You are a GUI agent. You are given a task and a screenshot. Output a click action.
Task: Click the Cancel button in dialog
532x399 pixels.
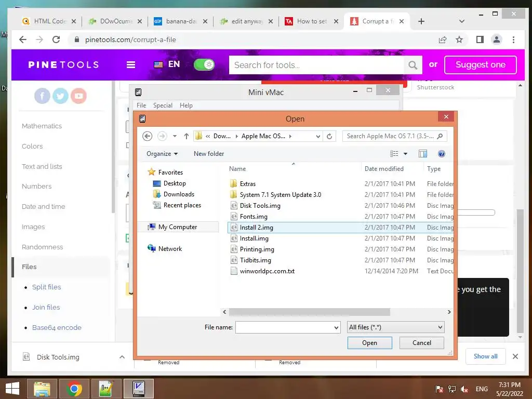point(422,343)
